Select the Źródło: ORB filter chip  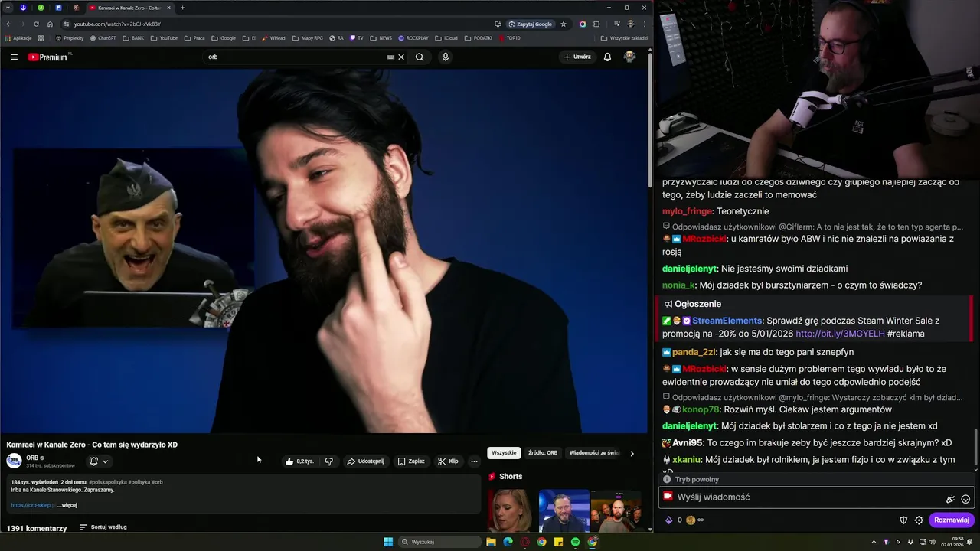coord(543,453)
